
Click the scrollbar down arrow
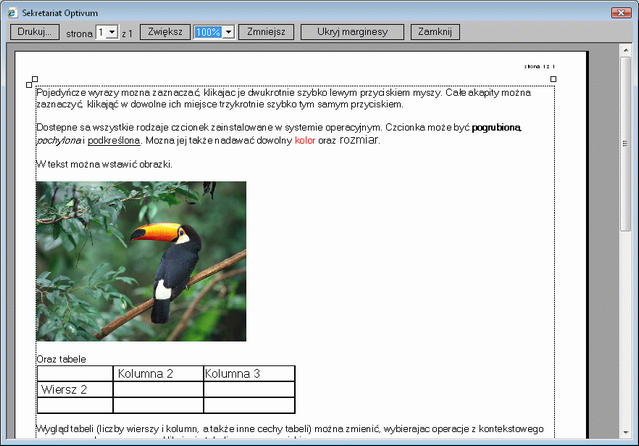(x=626, y=433)
